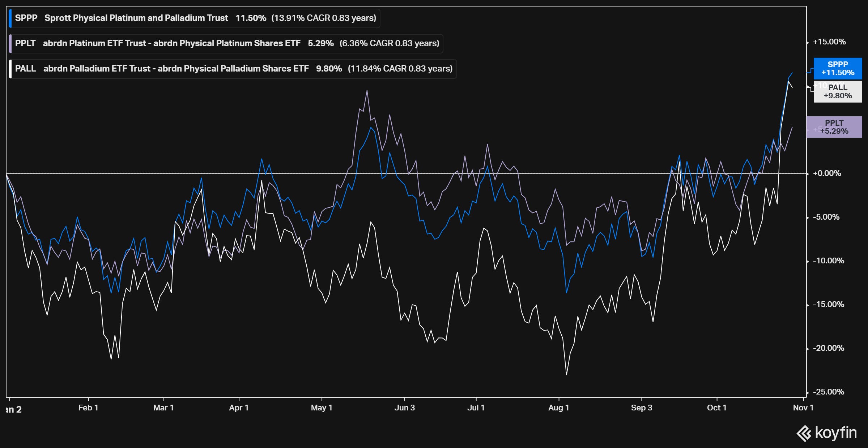This screenshot has height=448, width=868.
Task: Click the +0.00% baseline axis label
Action: tap(827, 173)
